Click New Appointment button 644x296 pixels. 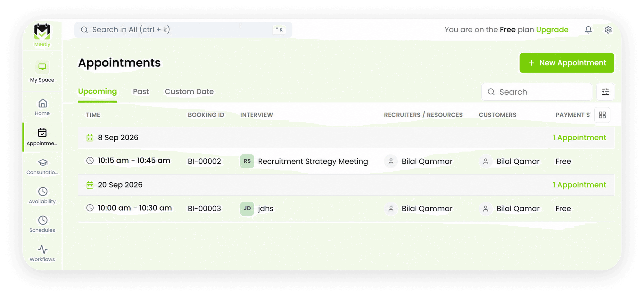pyautogui.click(x=567, y=63)
